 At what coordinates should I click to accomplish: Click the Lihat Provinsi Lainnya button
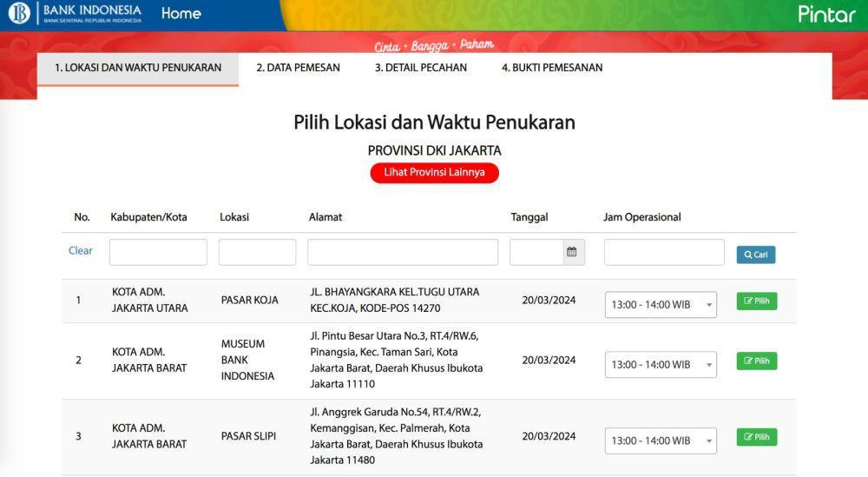point(435,172)
